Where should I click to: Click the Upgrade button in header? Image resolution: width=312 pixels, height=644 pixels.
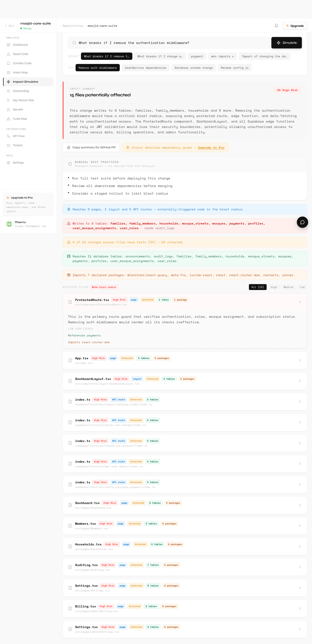pyautogui.click(x=295, y=26)
